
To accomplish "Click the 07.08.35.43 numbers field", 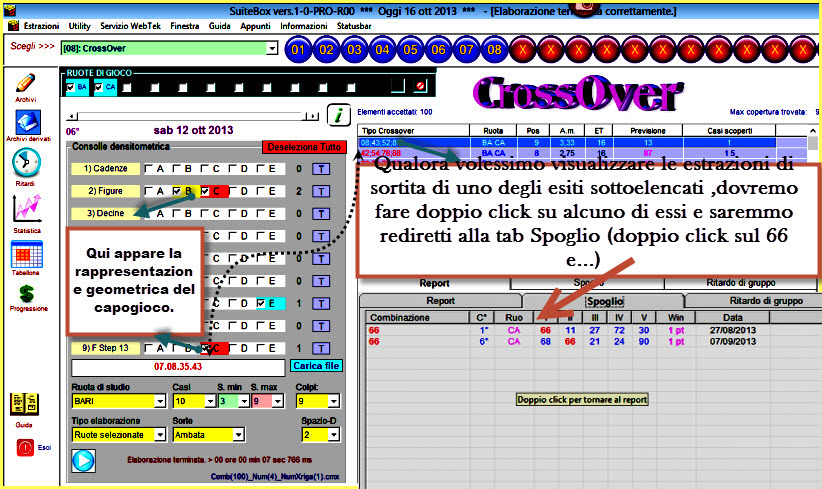I will tap(178, 367).
